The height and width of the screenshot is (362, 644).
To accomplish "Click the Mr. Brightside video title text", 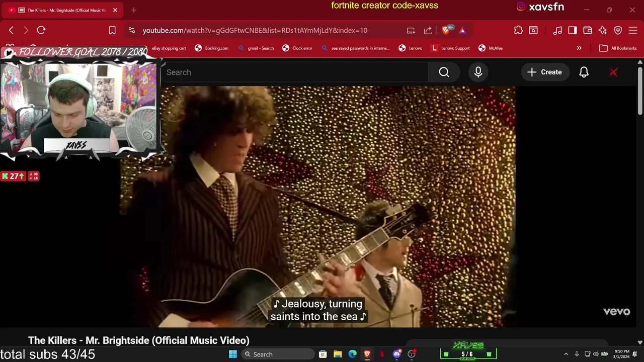I will coord(139,340).
